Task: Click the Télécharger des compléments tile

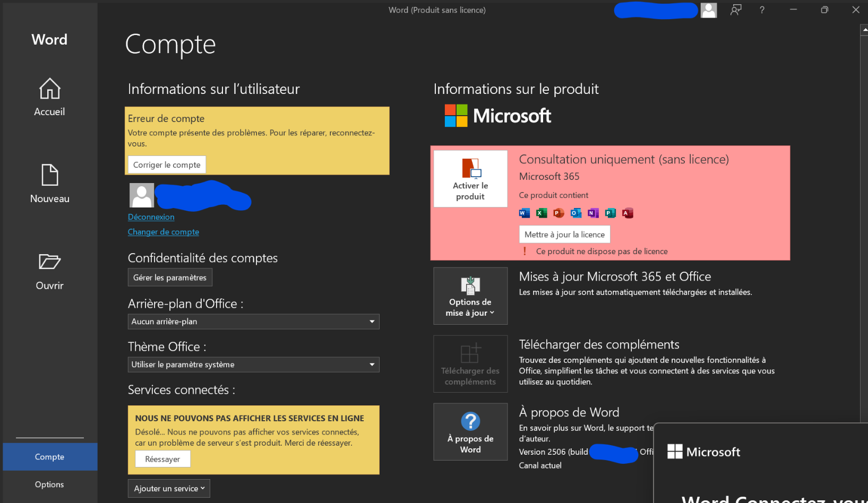Action: [470, 364]
